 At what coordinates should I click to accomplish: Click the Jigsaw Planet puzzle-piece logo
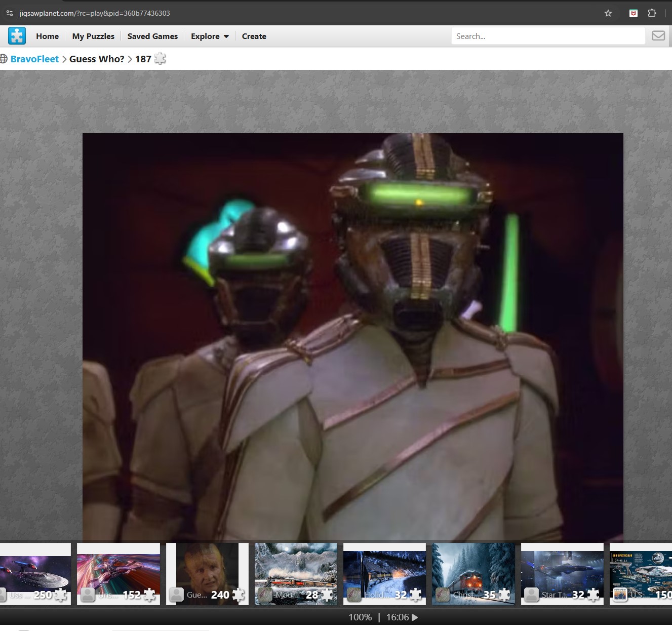click(x=17, y=36)
